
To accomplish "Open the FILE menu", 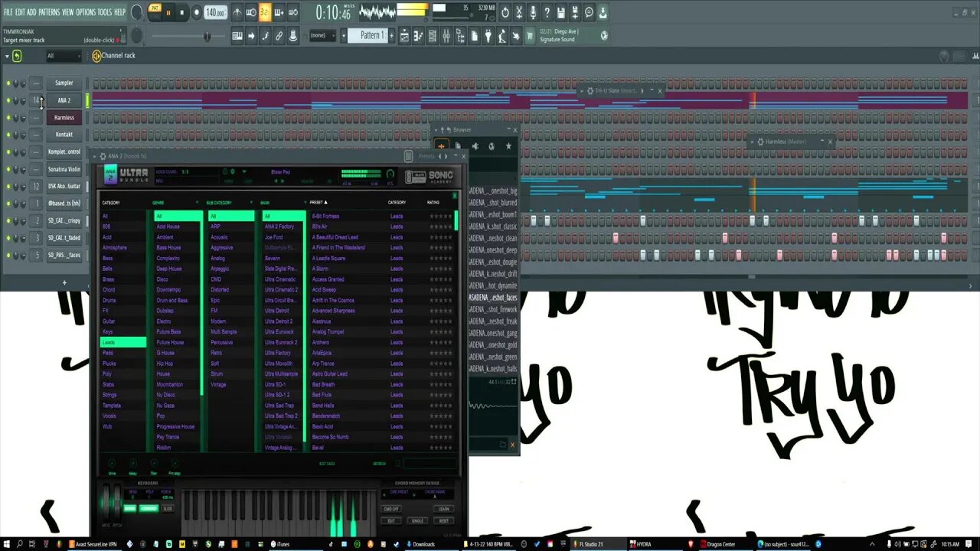I will [8, 12].
